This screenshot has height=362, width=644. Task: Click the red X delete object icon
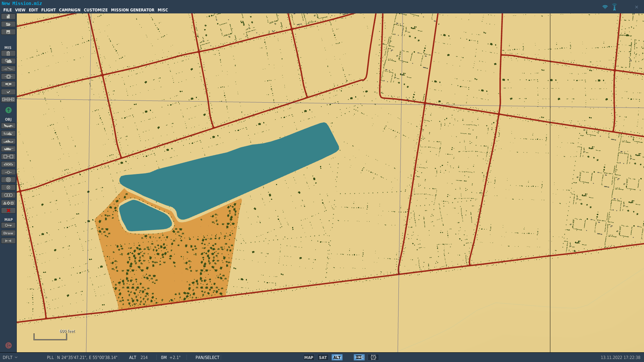[8, 211]
